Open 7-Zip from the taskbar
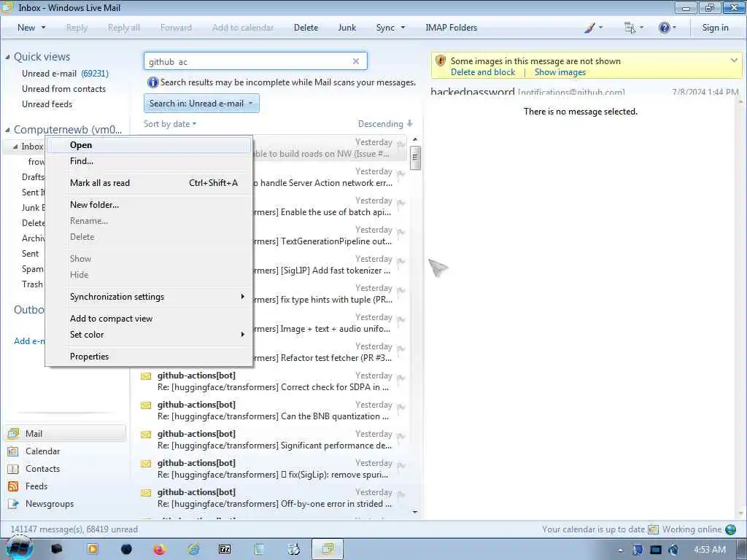747x560 pixels. tap(225, 550)
